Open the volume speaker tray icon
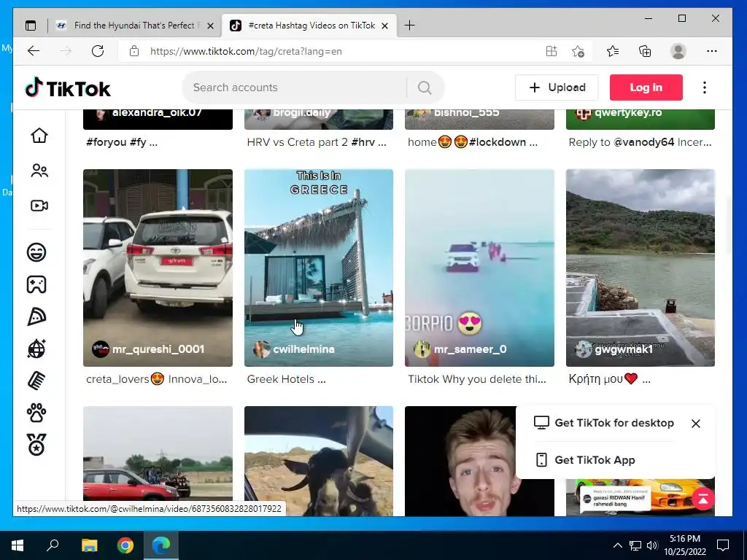The image size is (747, 560). tap(651, 545)
